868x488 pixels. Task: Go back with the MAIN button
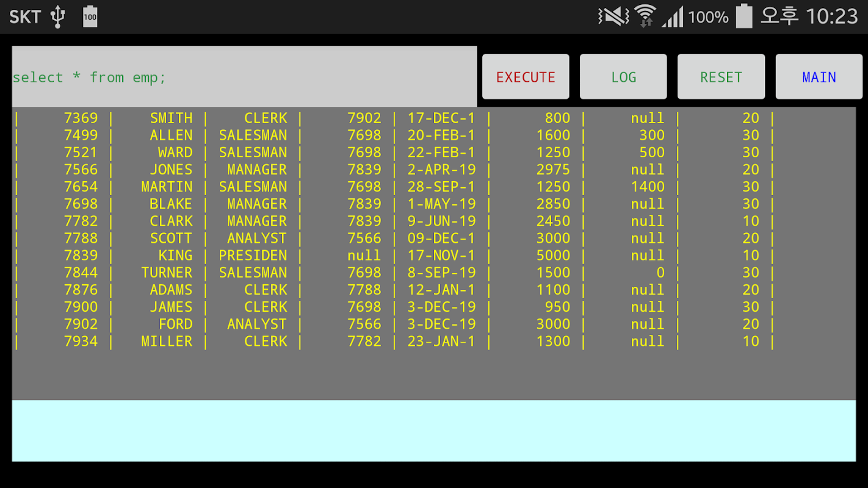[x=819, y=77]
